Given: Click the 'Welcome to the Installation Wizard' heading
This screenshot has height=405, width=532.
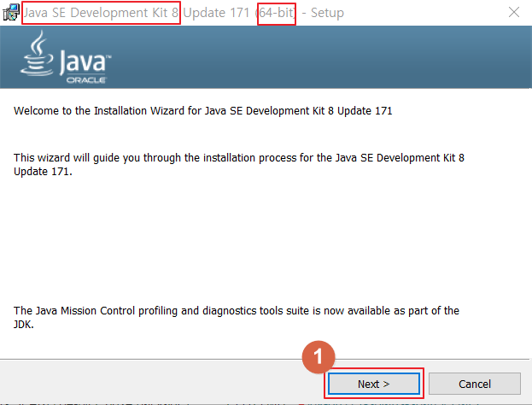Looking at the screenshot, I should 203,111.
